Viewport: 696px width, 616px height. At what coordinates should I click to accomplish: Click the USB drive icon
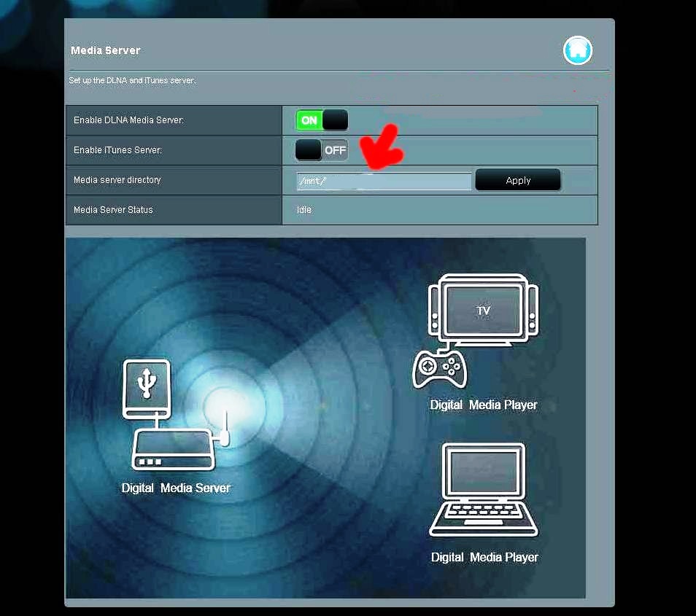148,387
